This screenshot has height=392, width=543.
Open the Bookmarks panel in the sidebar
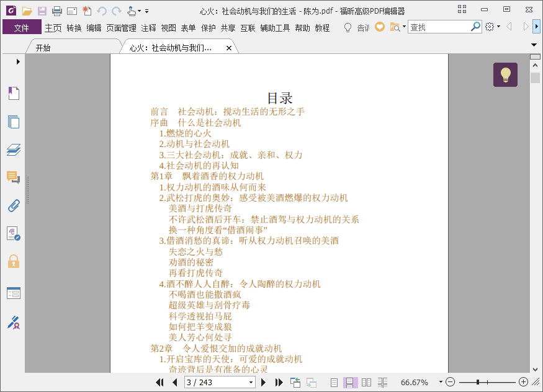(14, 94)
